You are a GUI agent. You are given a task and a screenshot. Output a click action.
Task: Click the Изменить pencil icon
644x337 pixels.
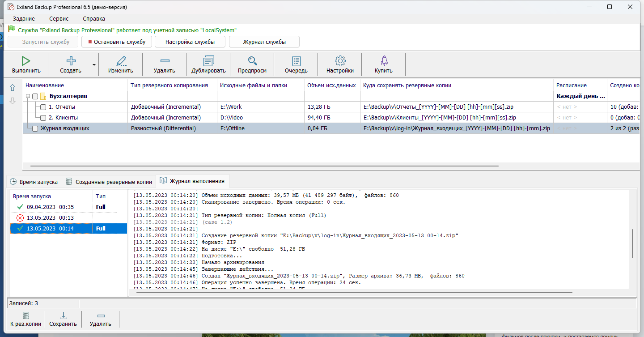121,61
